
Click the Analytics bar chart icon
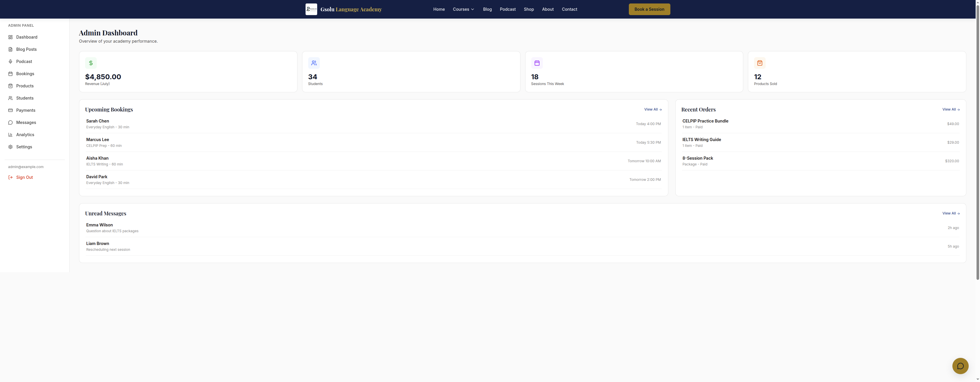(11, 135)
